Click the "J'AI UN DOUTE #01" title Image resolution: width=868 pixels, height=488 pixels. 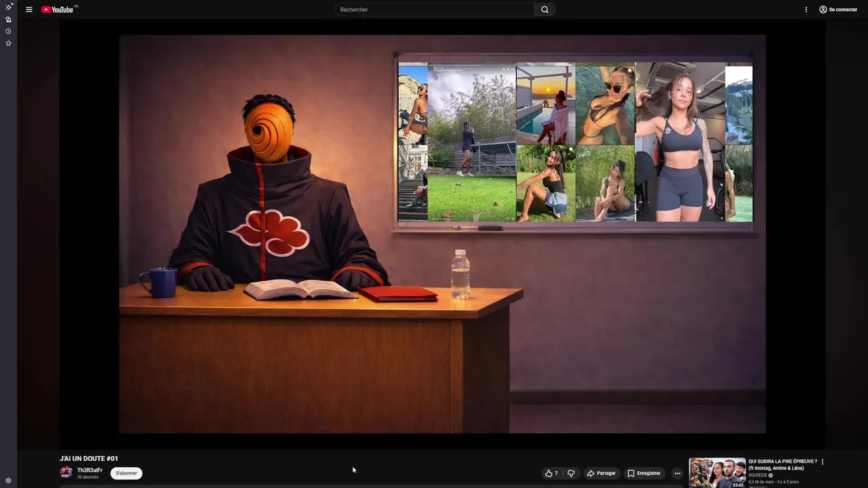coord(89,459)
